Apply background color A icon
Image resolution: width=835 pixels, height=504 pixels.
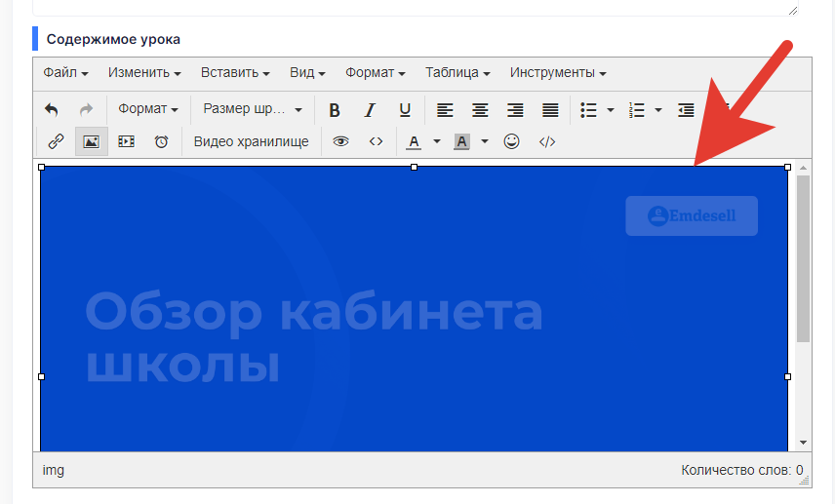pos(461,141)
